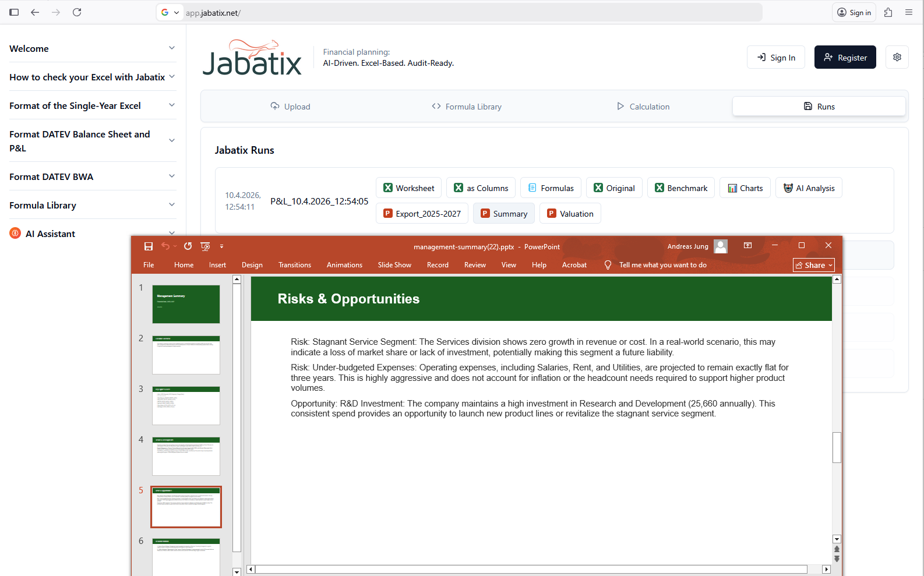Open the Animations ribbon tab
Image resolution: width=924 pixels, height=576 pixels.
(x=344, y=265)
